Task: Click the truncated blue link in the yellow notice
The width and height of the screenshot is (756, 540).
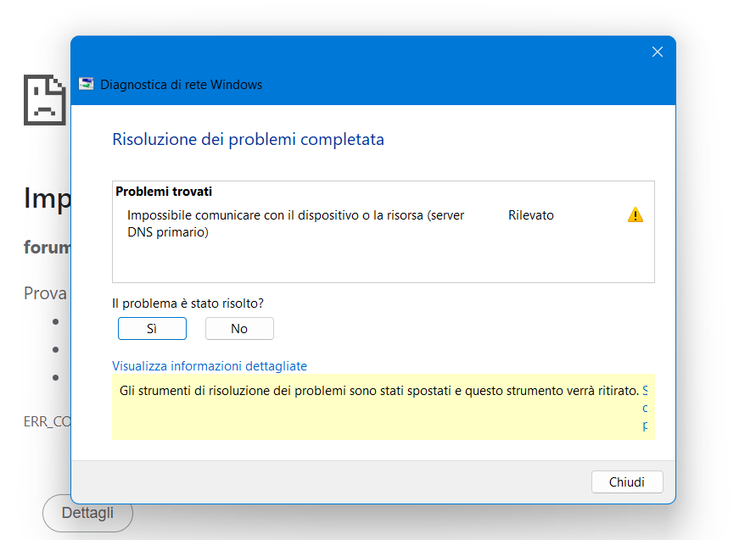Action: (645, 408)
